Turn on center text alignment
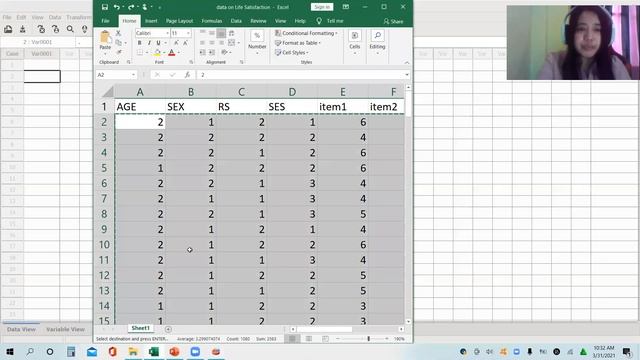Viewport: 640px width, 360px height. 211,43
